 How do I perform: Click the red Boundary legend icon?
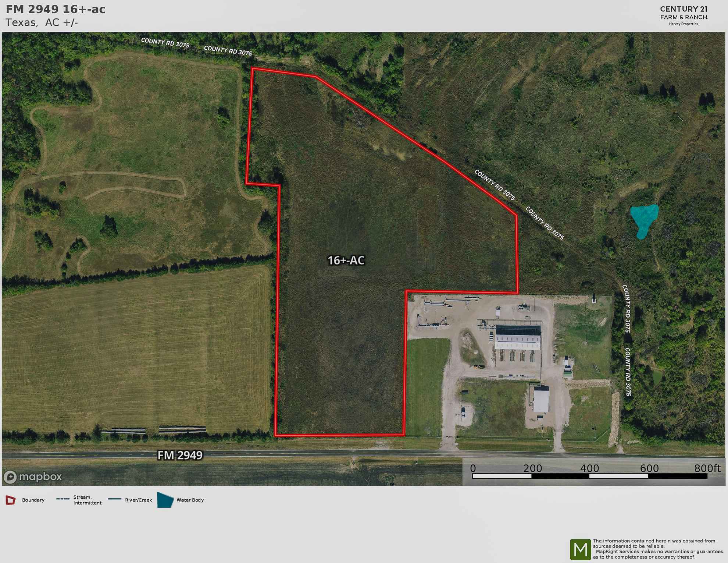click(x=11, y=500)
